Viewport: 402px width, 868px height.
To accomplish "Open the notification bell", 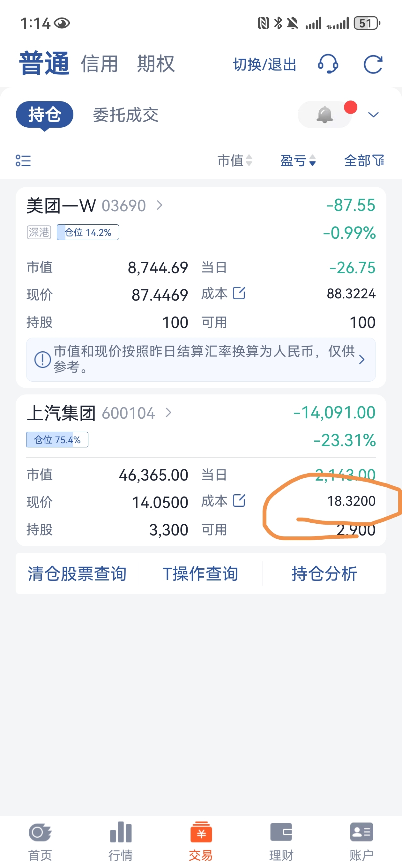I will point(325,115).
